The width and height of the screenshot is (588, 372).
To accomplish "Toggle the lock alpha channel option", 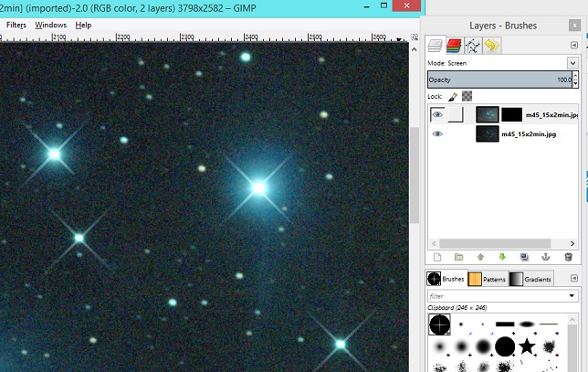I will (467, 96).
